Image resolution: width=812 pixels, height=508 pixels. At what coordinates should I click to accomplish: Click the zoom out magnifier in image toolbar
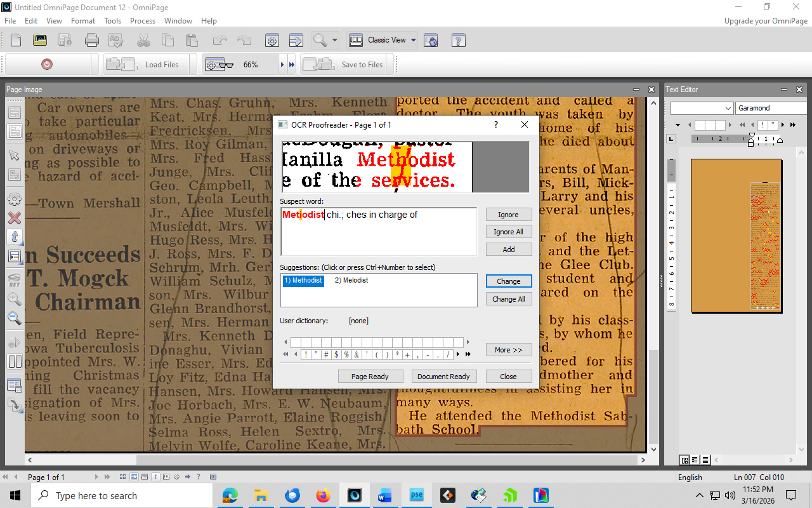click(14, 318)
